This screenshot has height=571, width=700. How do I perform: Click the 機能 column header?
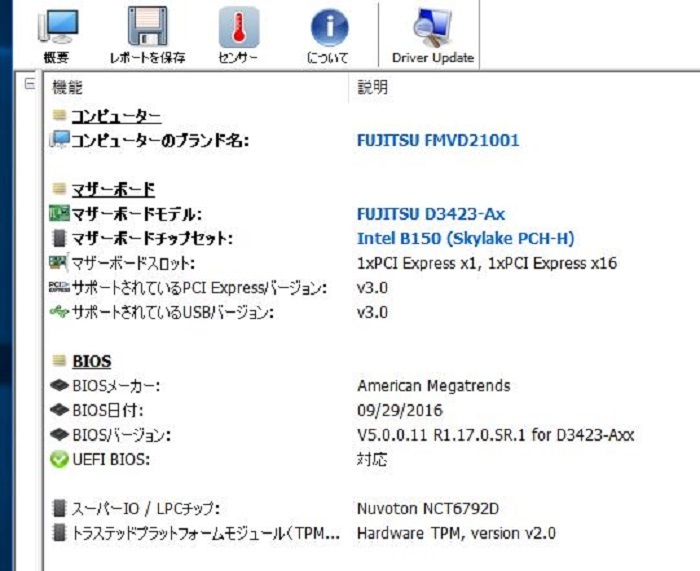tap(67, 87)
